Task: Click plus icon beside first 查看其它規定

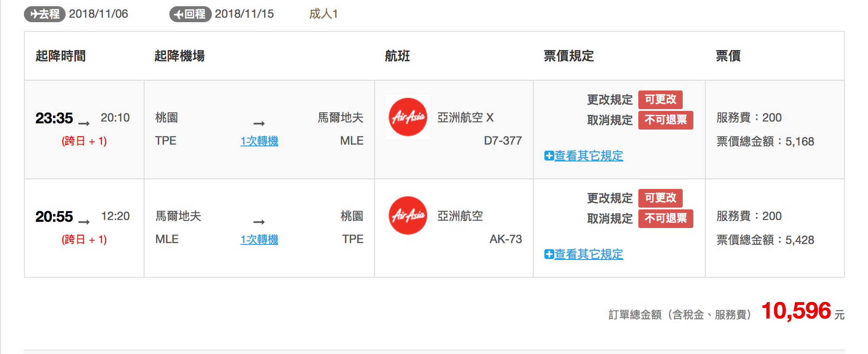Action: point(549,156)
